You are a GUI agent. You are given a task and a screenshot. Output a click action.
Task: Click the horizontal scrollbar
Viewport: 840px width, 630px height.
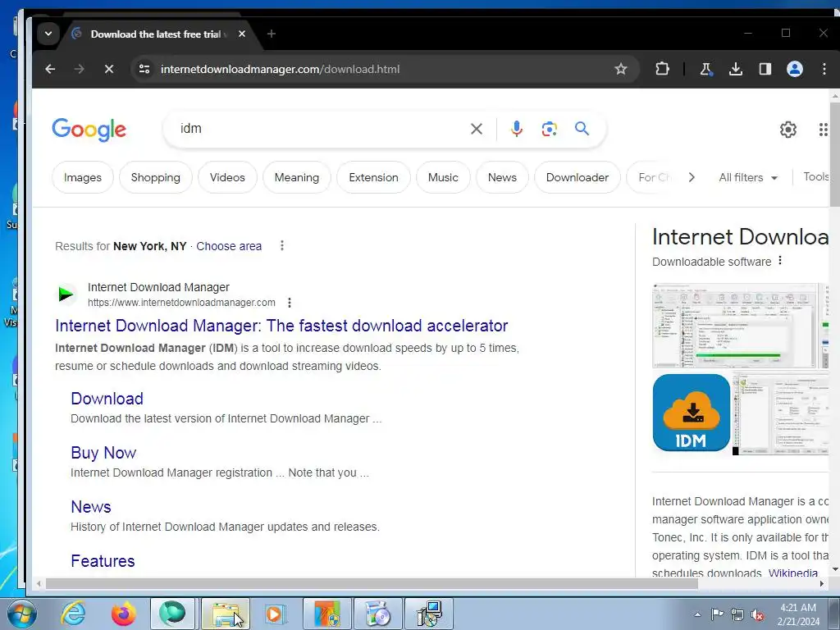tap(372, 583)
